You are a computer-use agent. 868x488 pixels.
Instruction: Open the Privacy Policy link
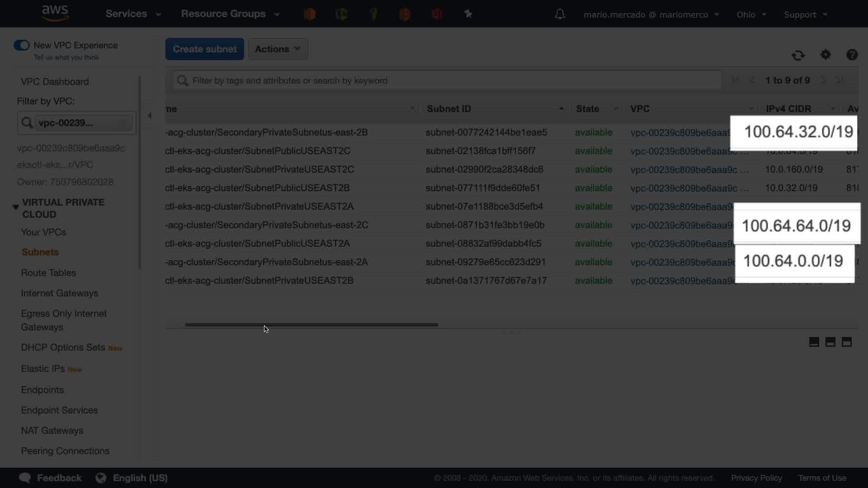tap(756, 478)
